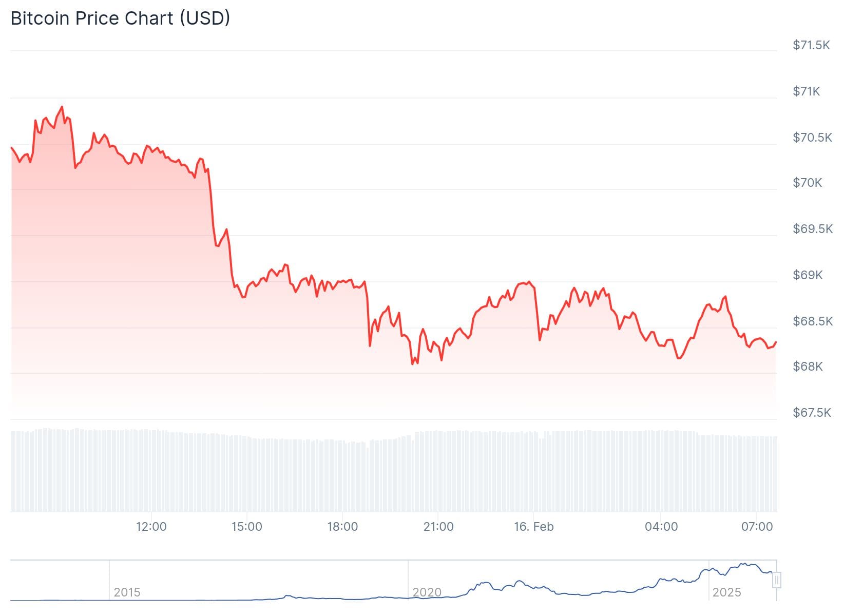844x616 pixels.
Task: Click the 21:00 time axis label
Action: point(438,527)
